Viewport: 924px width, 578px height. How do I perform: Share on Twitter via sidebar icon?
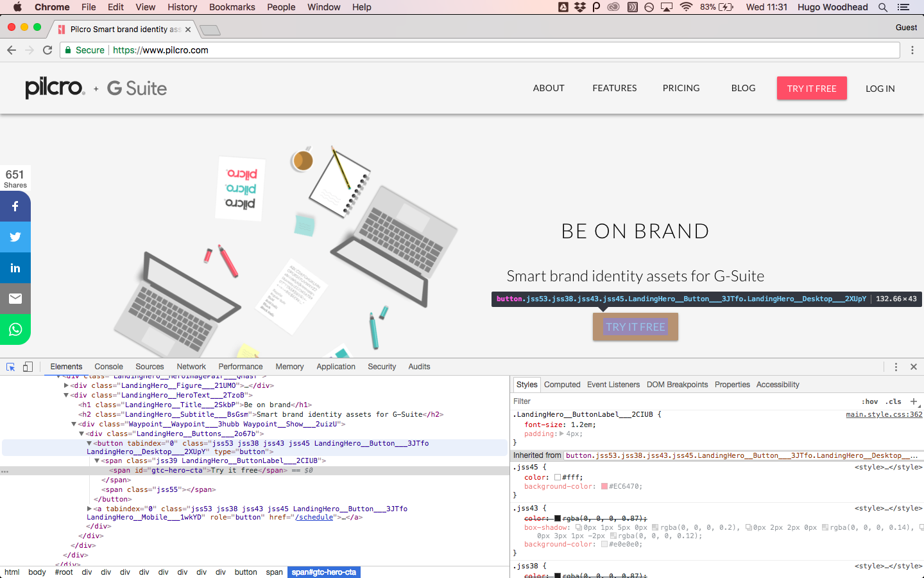15,237
